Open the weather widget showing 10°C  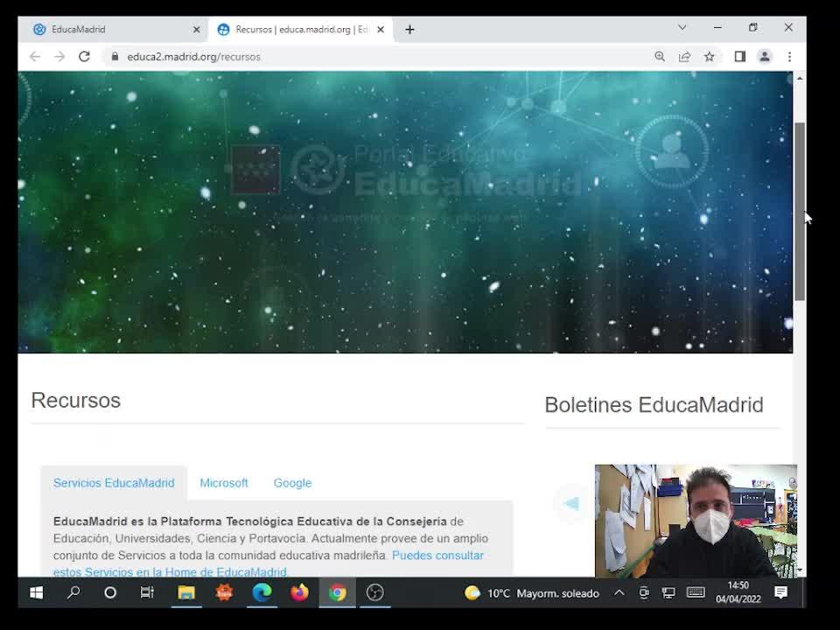(x=532, y=593)
